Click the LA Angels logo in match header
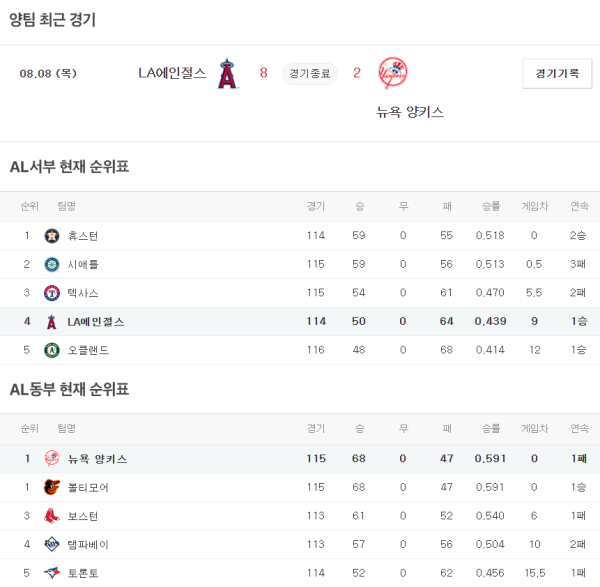Image resolution: width=600 pixels, height=587 pixels. coord(228,73)
